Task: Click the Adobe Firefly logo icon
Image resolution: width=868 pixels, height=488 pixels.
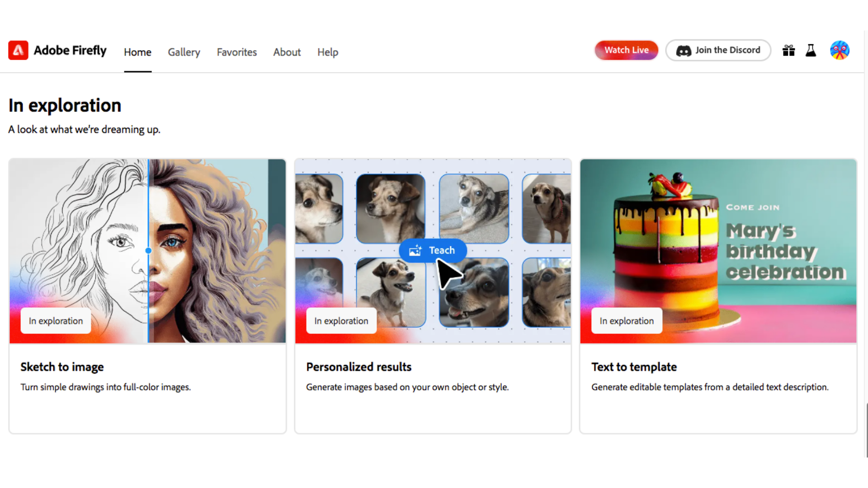Action: tap(18, 50)
